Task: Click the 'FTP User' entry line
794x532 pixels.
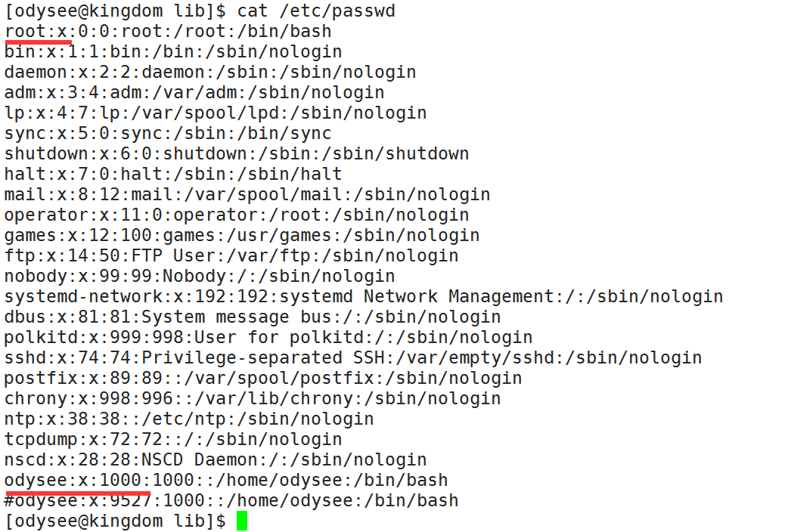Action: pyautogui.click(x=231, y=256)
